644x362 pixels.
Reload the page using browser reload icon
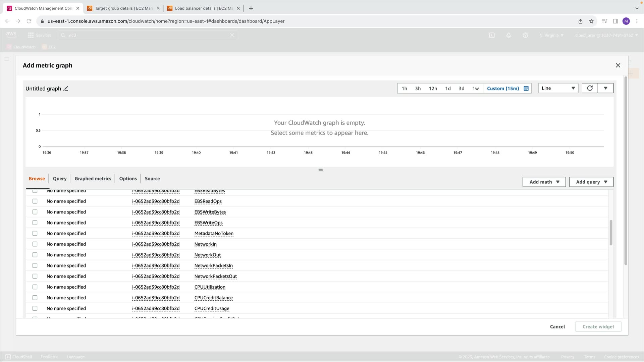tap(29, 21)
